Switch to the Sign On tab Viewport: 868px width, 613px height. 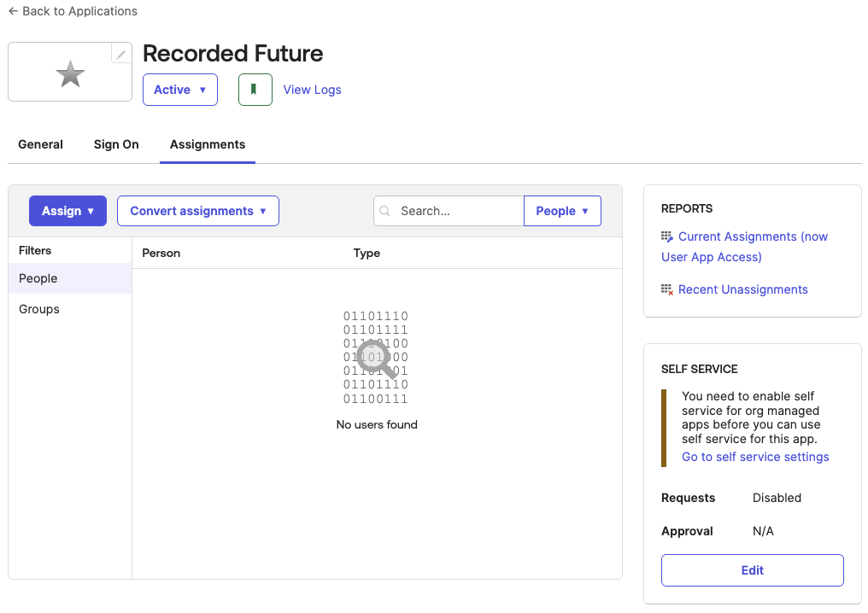pos(116,144)
